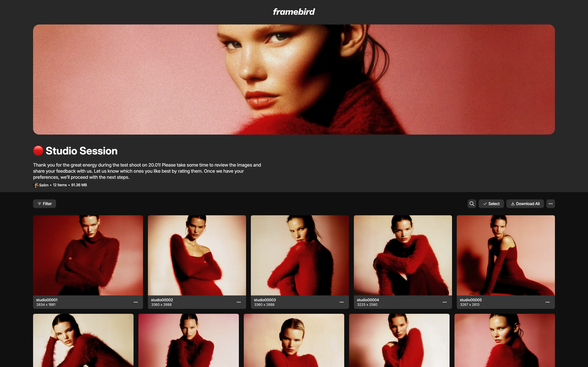Open options menu for studio00005
Viewport: 588px width, 367px height.
tap(547, 302)
